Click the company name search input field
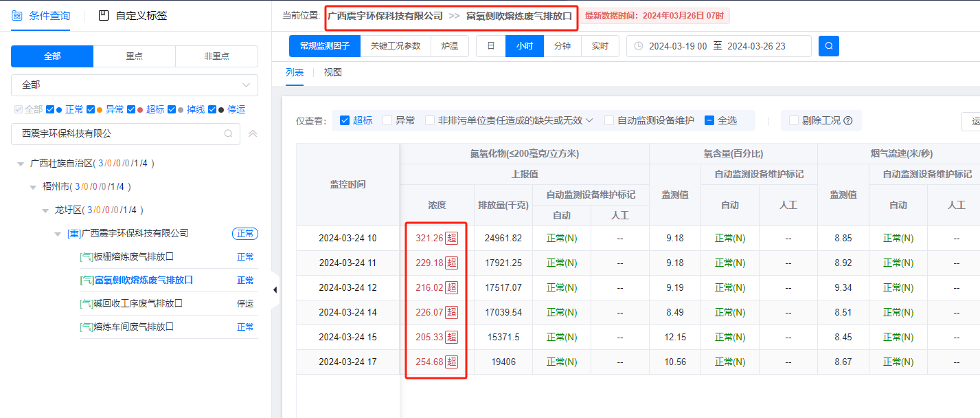This screenshot has width=980, height=418. coord(126,133)
